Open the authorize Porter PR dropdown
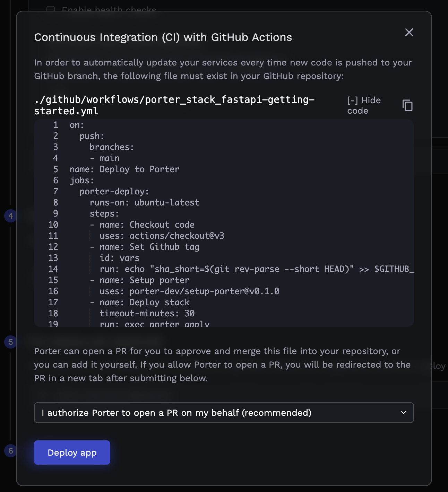 click(224, 413)
